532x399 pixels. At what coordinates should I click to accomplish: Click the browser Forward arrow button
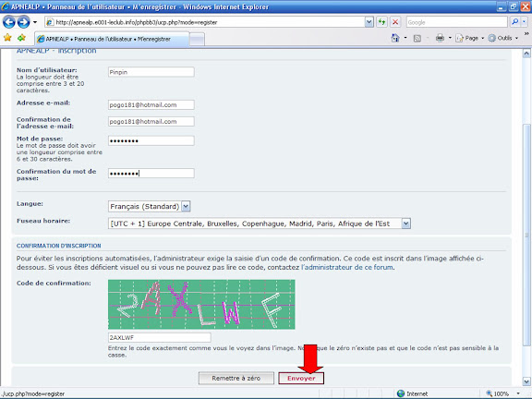coord(23,22)
